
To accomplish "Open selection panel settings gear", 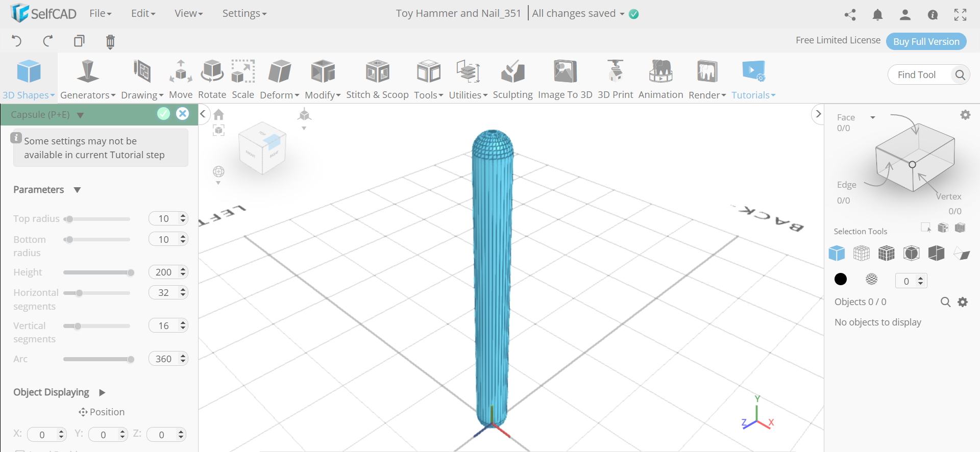I will click(965, 115).
